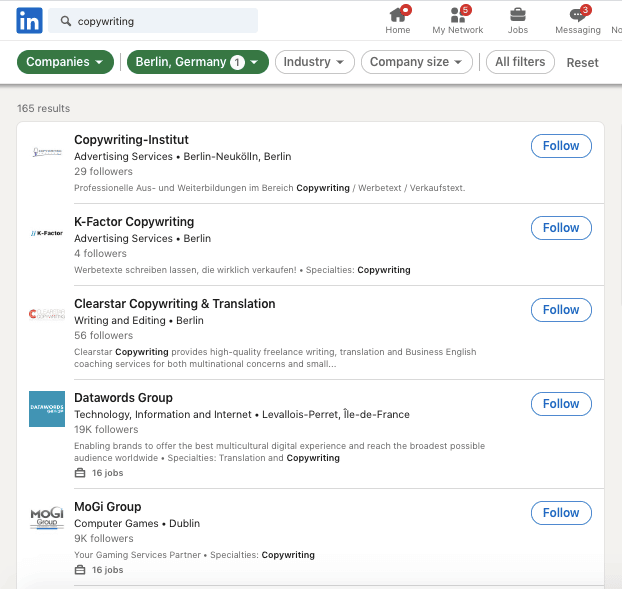Open the Industry filter dropdown
The height and width of the screenshot is (589, 622).
point(315,62)
